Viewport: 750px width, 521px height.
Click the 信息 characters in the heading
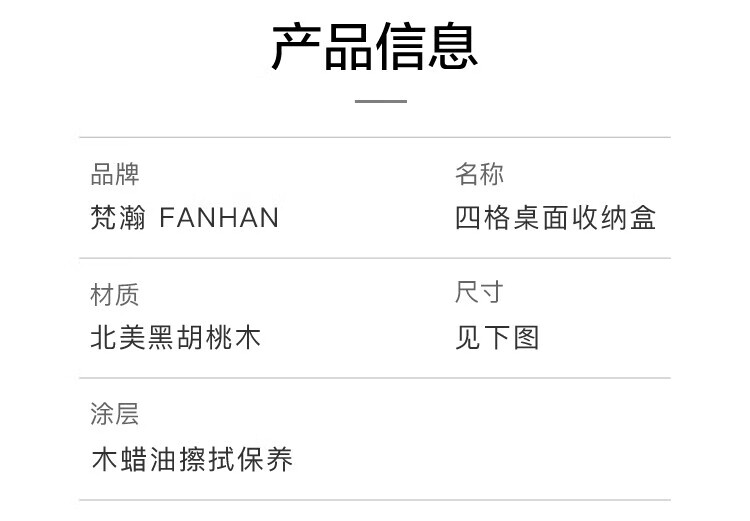pos(427,46)
